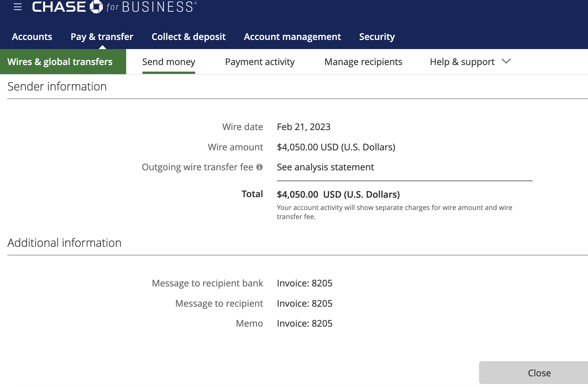The width and height of the screenshot is (588, 388).
Task: Click the Wire date label
Action: (243, 127)
